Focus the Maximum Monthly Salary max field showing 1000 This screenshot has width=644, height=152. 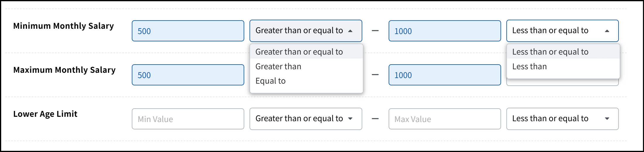click(x=445, y=75)
